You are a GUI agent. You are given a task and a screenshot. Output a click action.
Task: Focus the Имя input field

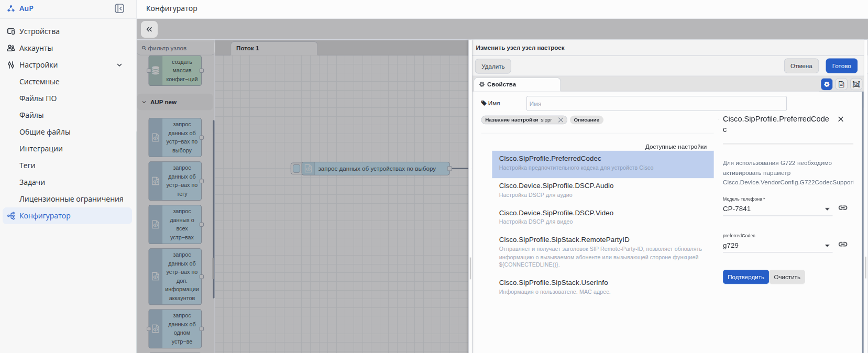(656, 103)
